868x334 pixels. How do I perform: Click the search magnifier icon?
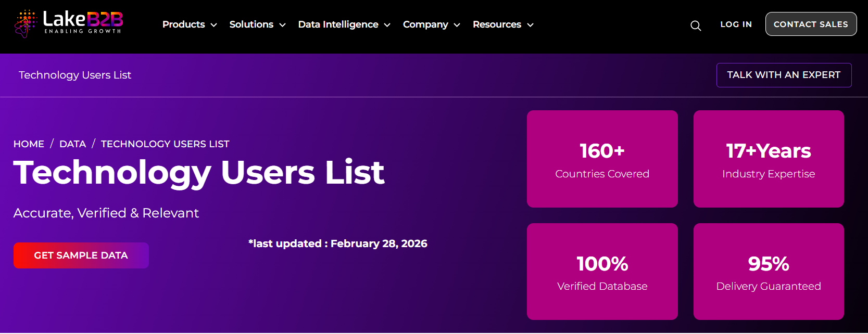(696, 25)
